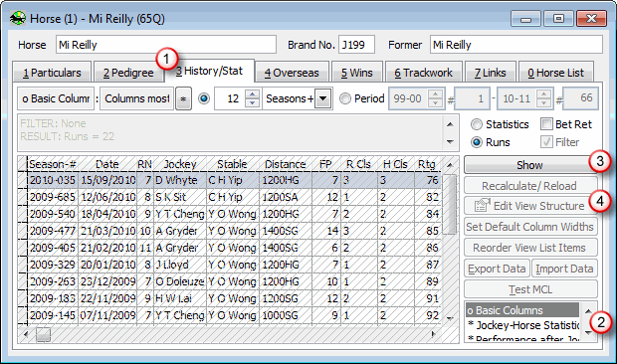This screenshot has width=617, height=364.
Task: Click the asterisk button beside Columns most
Action: (x=183, y=98)
